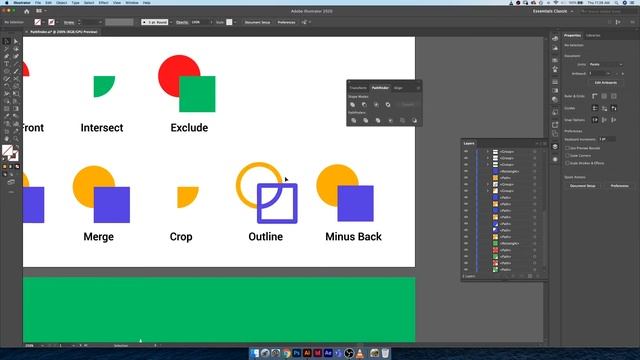The image size is (640, 360).
Task: Click first Guides icon in Properties panel
Action: click(x=595, y=108)
